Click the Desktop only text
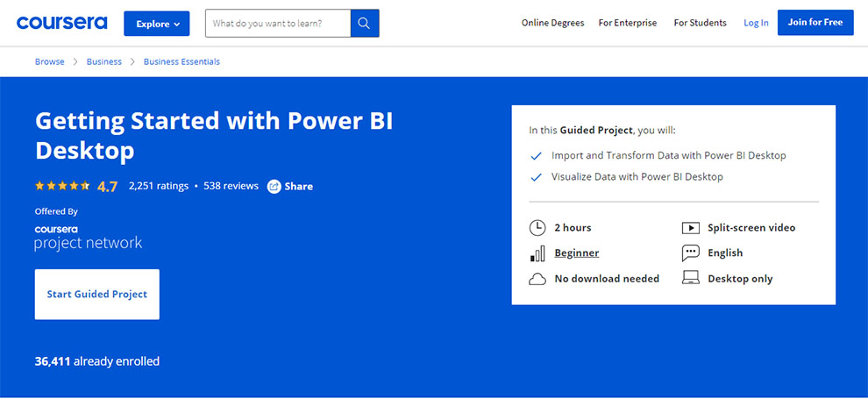 740,279
